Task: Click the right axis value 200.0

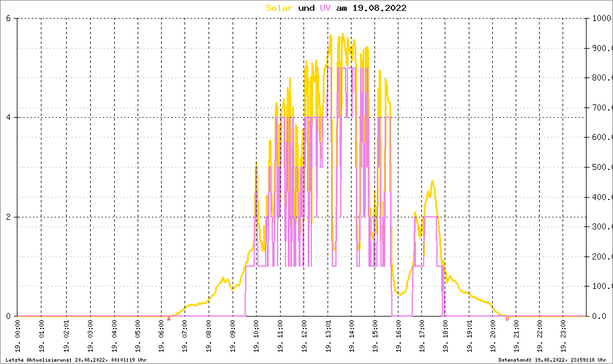Action: [x=602, y=256]
